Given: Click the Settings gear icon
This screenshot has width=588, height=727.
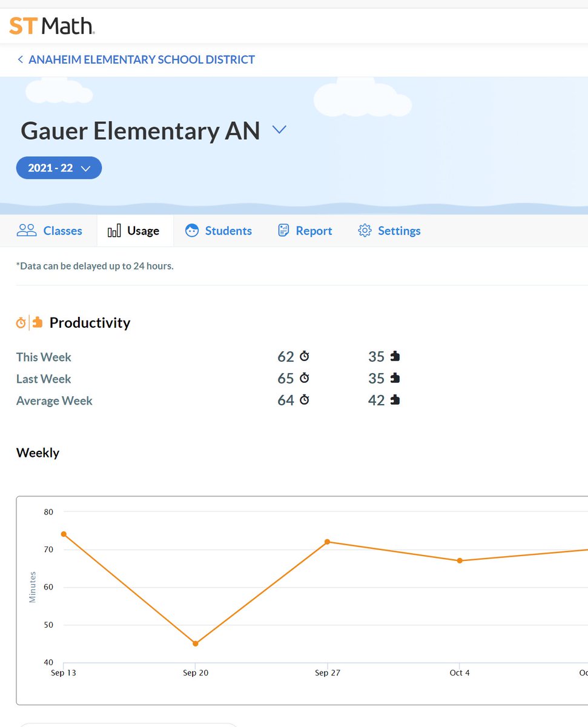Looking at the screenshot, I should 365,230.
